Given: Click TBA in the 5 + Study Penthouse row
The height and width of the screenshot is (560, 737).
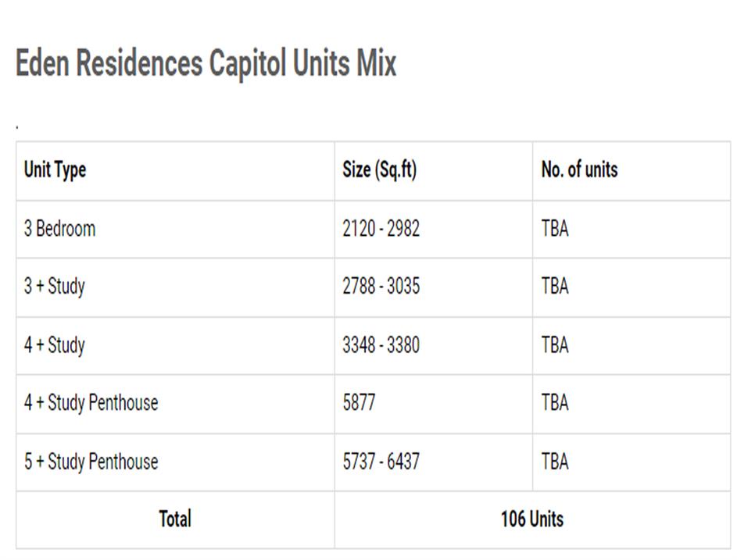Looking at the screenshot, I should click(555, 462).
